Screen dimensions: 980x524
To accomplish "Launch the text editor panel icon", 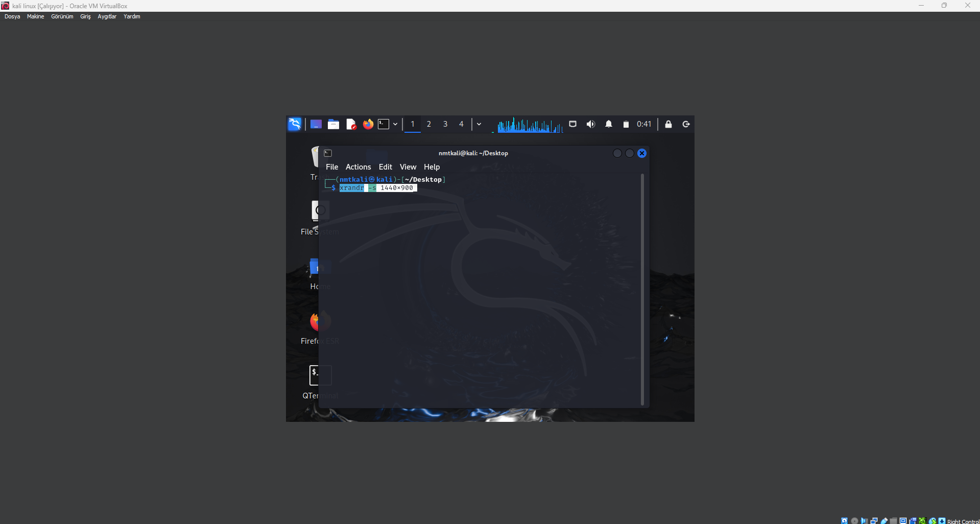I will click(351, 124).
